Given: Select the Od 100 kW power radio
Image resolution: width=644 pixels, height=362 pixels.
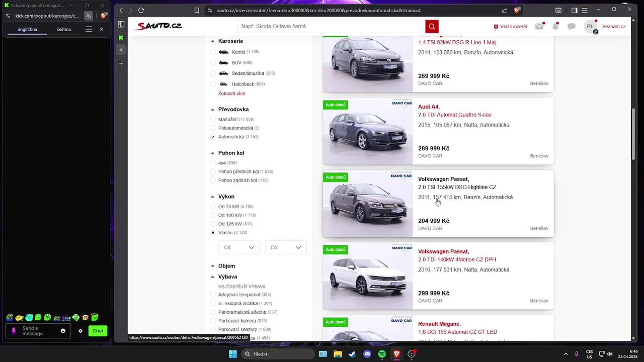Looking at the screenshot, I should click(x=213, y=215).
